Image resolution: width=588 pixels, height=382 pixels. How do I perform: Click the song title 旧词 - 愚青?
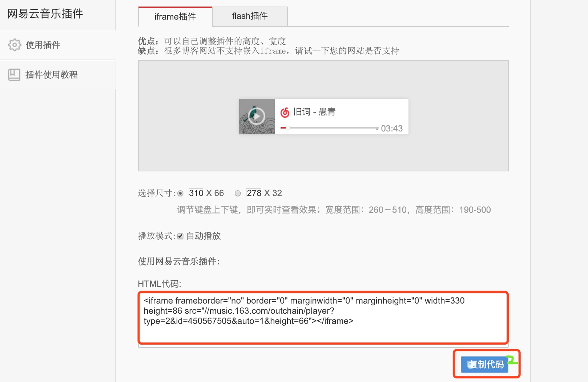[314, 112]
